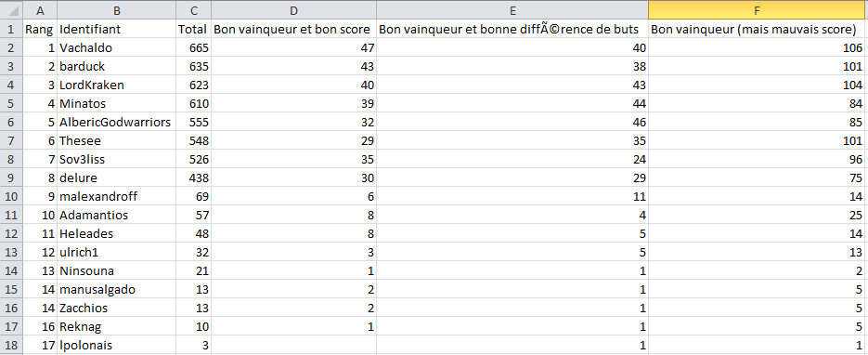This screenshot has width=868, height=355.
Task: Click the 'Total' header cell
Action: click(193, 29)
